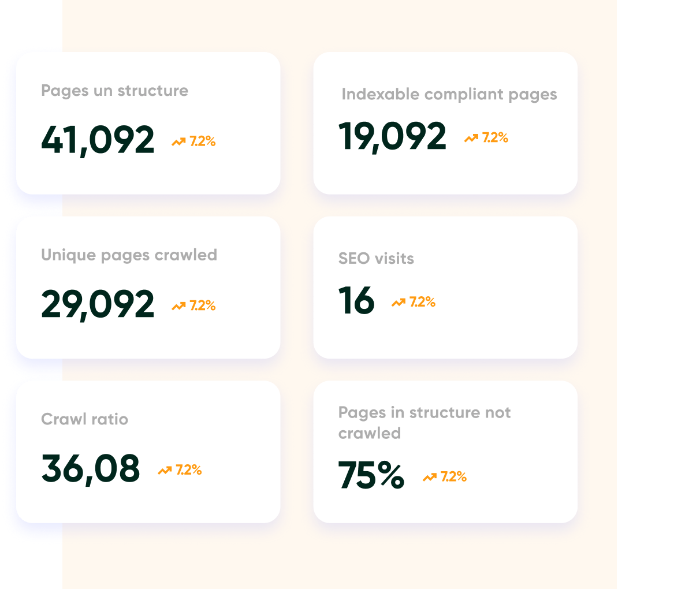
Task: Select the Pages un structure card title
Action: coord(114,91)
